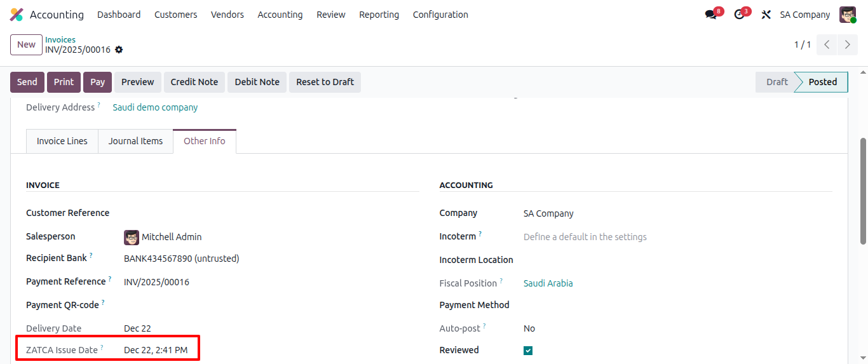
Task: Click the Credit Note button
Action: click(x=194, y=82)
